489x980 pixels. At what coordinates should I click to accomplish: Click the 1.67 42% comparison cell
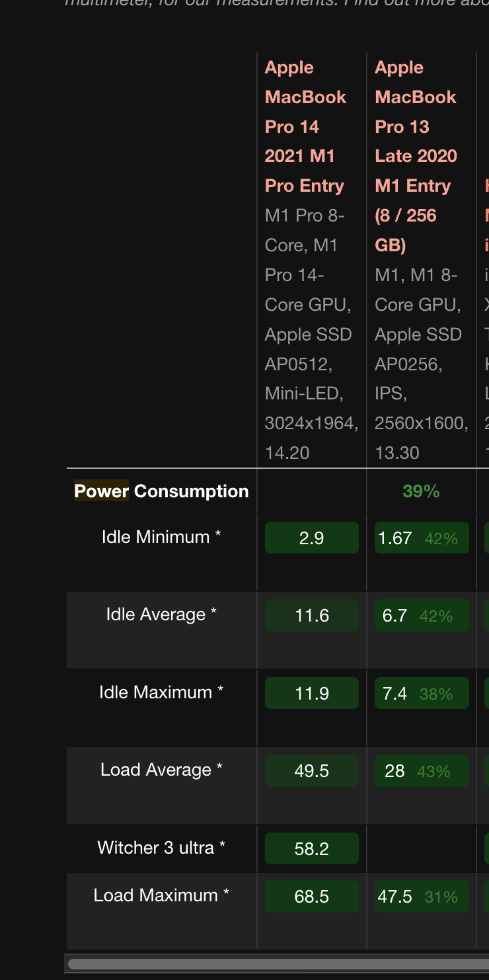(x=421, y=538)
